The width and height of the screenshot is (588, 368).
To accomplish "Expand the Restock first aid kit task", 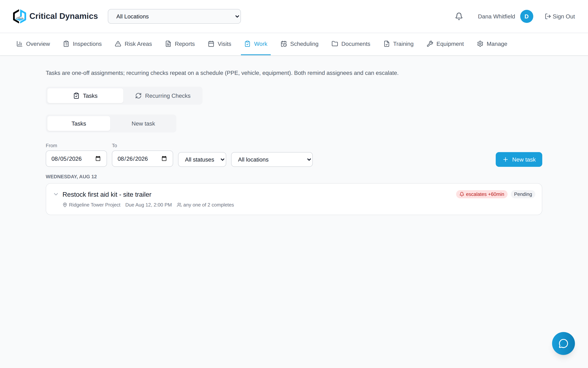I will [x=56, y=194].
